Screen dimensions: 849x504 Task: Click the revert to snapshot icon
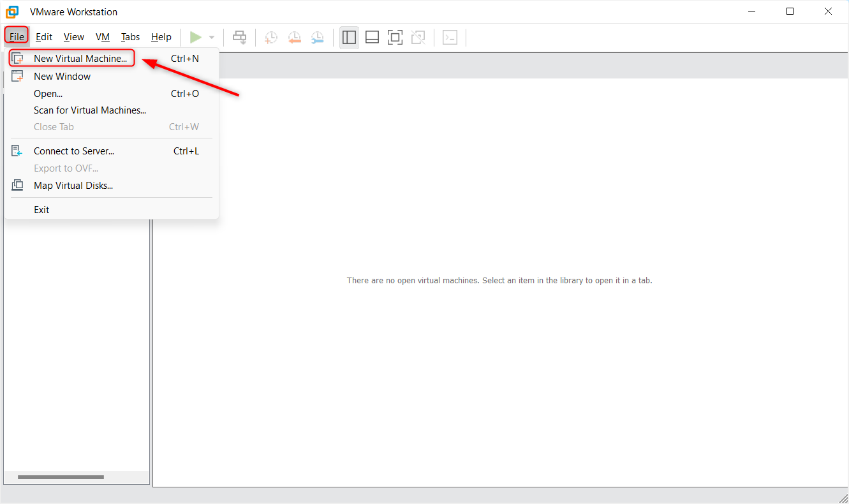(x=294, y=38)
